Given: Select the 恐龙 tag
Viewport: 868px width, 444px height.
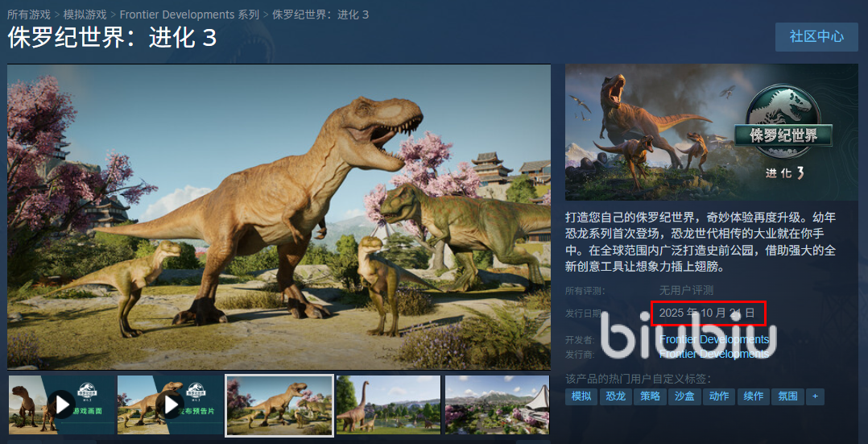Looking at the screenshot, I should pyautogui.click(x=615, y=396).
